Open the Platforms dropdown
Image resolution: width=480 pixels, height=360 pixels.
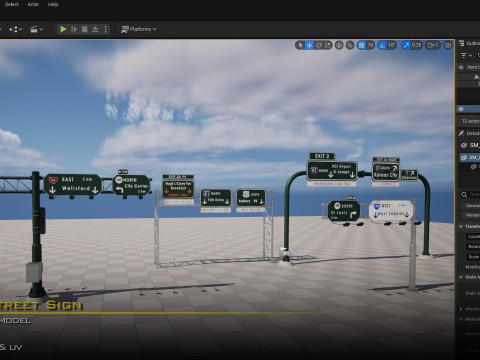point(139,29)
